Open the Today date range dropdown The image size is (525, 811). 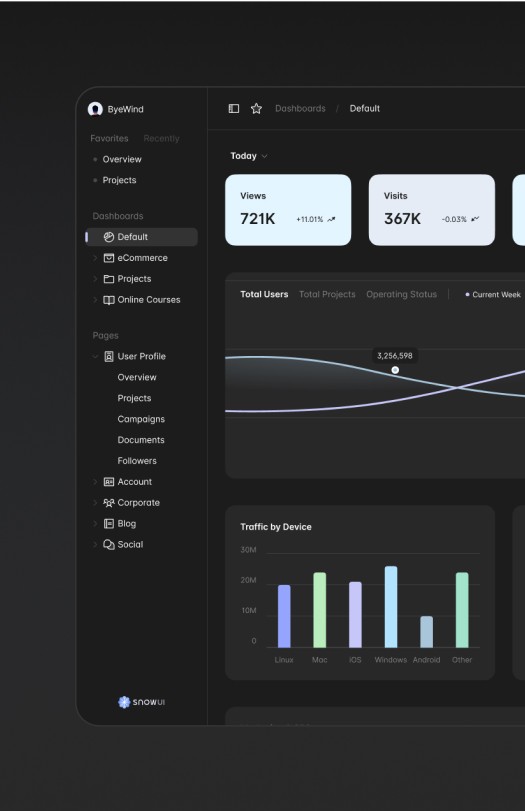249,156
